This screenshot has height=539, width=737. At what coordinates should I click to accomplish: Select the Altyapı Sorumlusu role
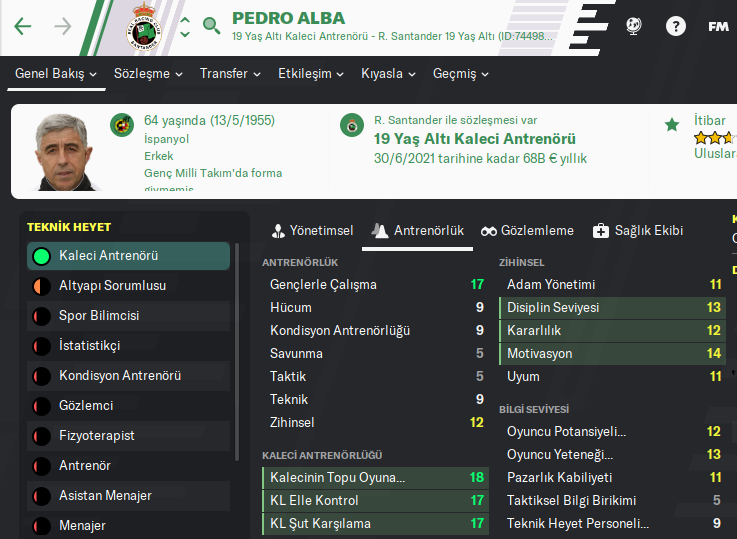pyautogui.click(x=128, y=286)
